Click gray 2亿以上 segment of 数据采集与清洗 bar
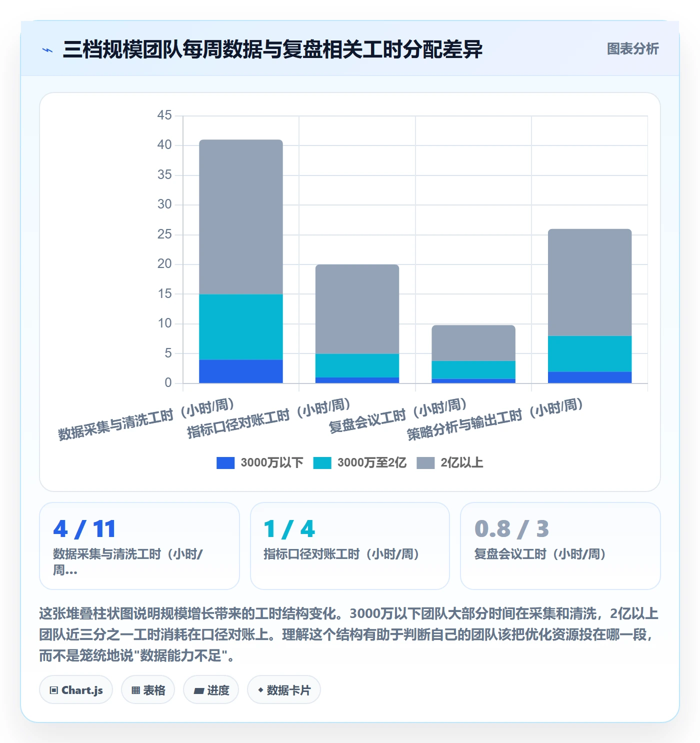The height and width of the screenshot is (743, 700). click(x=241, y=217)
